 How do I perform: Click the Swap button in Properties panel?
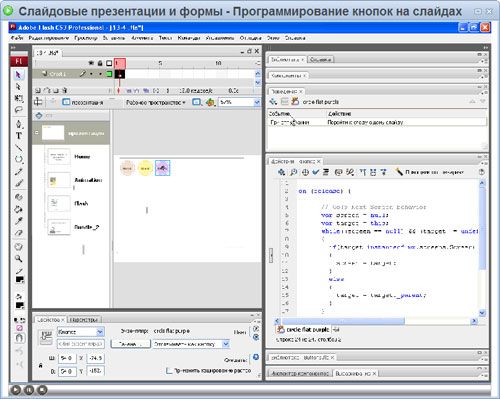click(x=130, y=344)
